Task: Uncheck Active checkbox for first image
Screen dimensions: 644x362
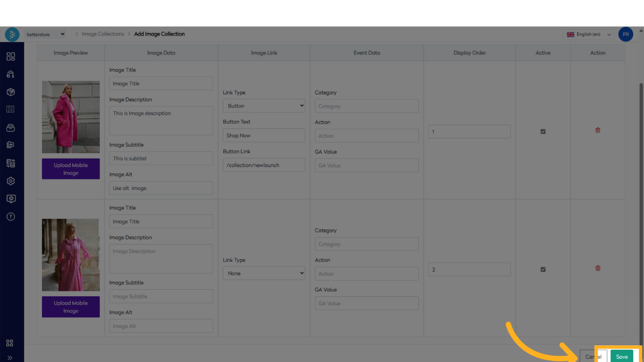Action: (x=543, y=132)
